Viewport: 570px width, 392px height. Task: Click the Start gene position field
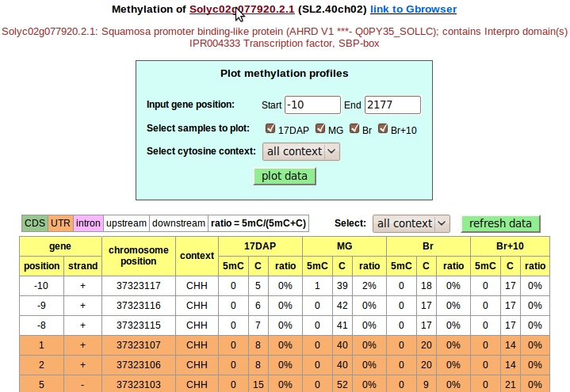[x=312, y=105]
